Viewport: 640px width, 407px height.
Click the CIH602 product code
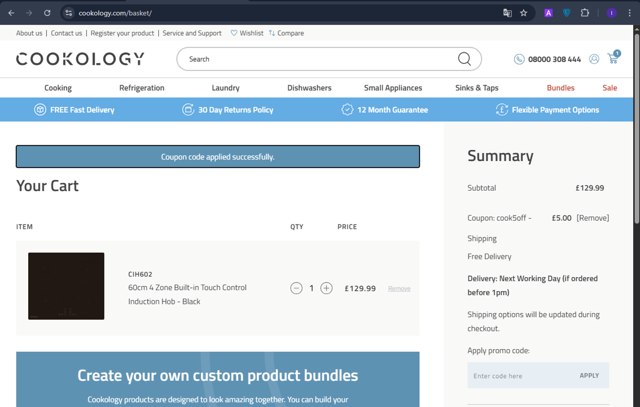pos(140,274)
